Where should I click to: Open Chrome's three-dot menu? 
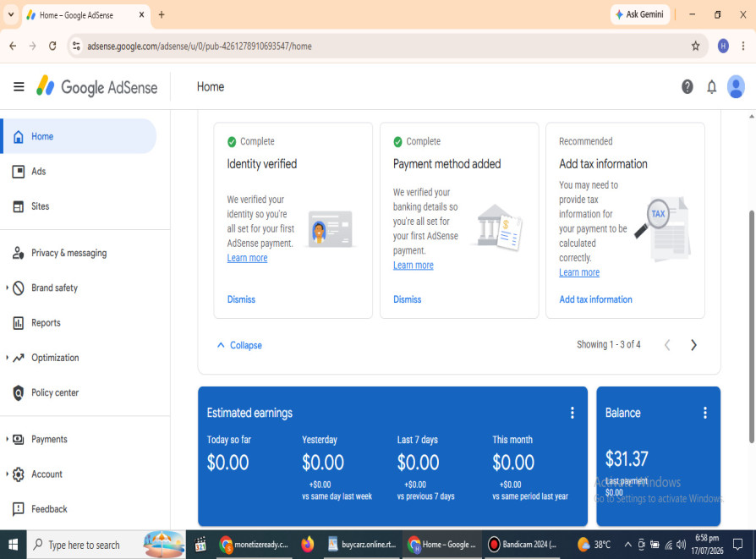coord(743,46)
